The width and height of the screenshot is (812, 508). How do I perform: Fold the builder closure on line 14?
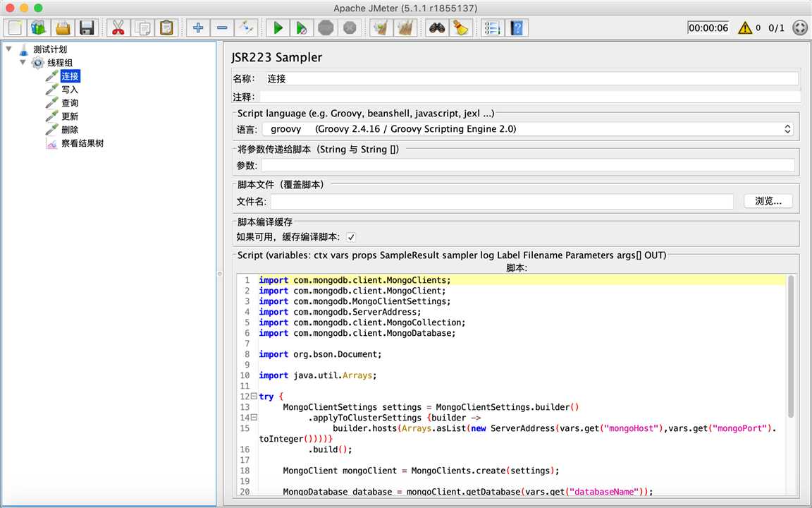coord(254,418)
